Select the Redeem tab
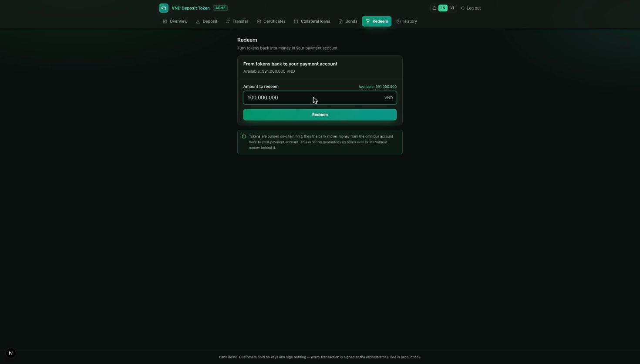640x364 pixels. (x=377, y=21)
